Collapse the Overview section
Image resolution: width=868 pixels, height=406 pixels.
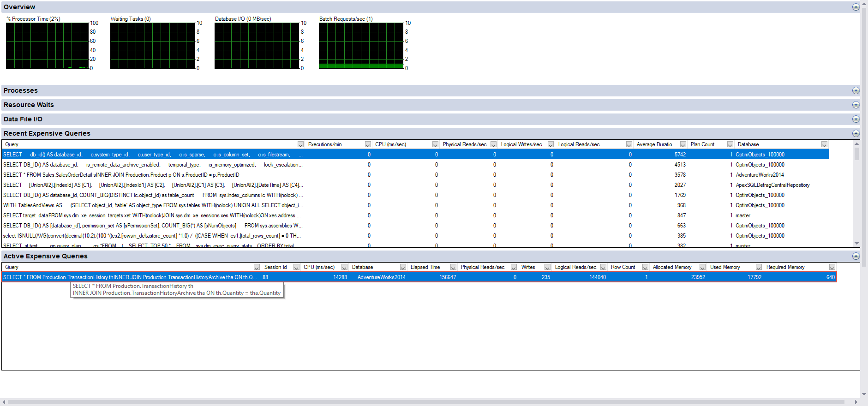point(856,7)
